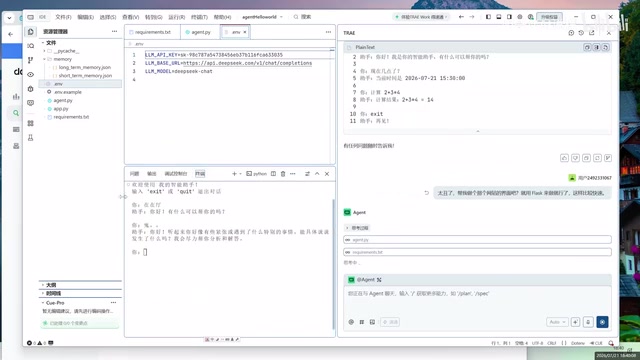Viewport: 640px width, 360px height.
Task: Toggle the left sidebar layout icon
Action: [x=488, y=17]
